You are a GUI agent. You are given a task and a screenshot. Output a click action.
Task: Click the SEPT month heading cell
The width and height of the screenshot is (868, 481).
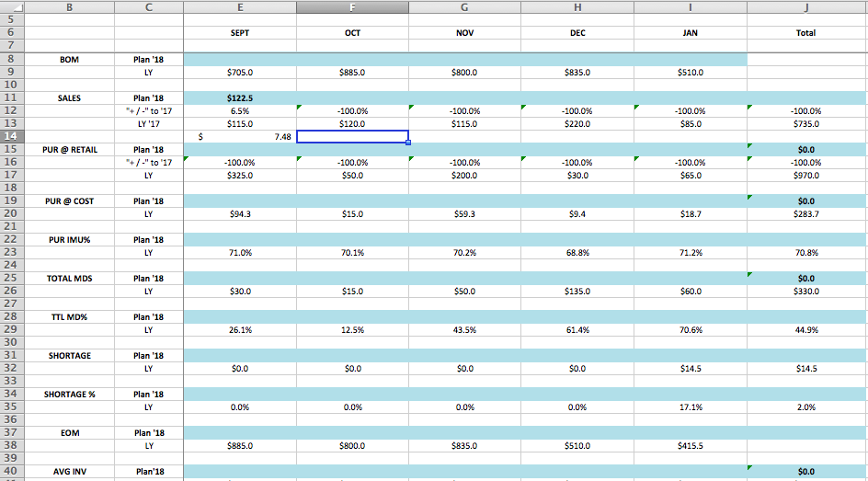coord(240,33)
